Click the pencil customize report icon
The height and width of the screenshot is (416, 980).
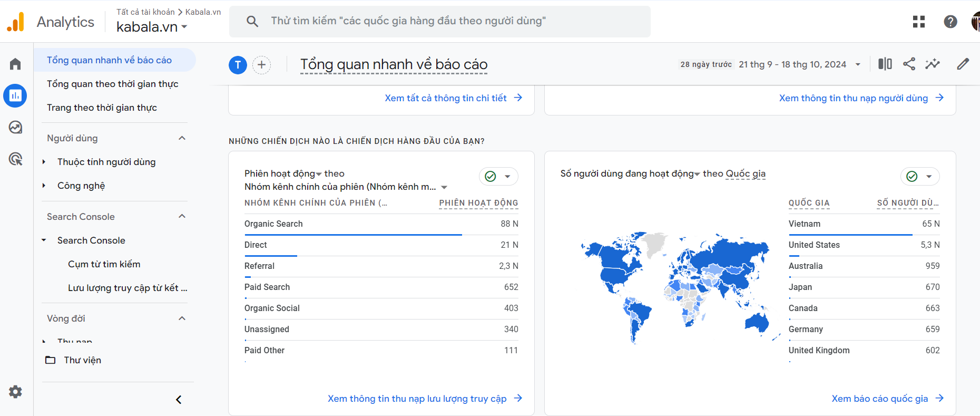963,64
